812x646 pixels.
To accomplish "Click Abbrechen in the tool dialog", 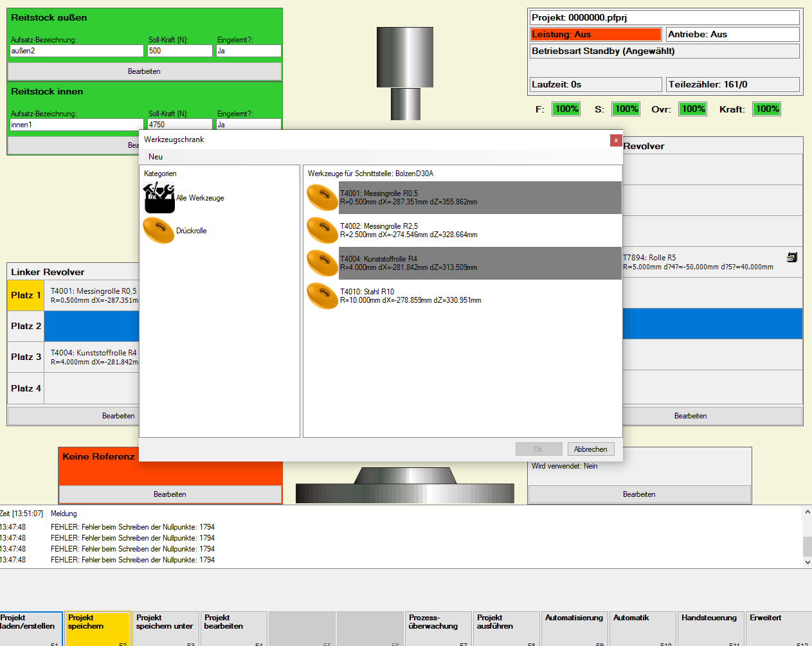I will click(x=590, y=449).
